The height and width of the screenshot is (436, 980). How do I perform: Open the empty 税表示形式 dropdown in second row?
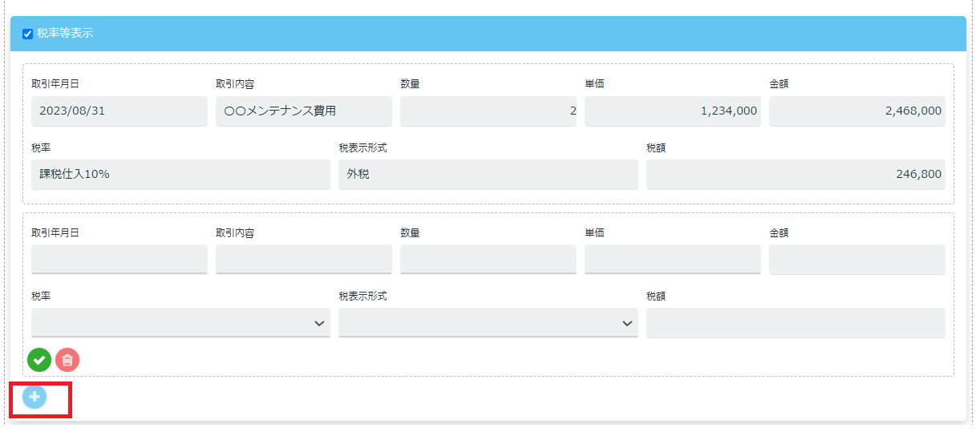(x=488, y=323)
